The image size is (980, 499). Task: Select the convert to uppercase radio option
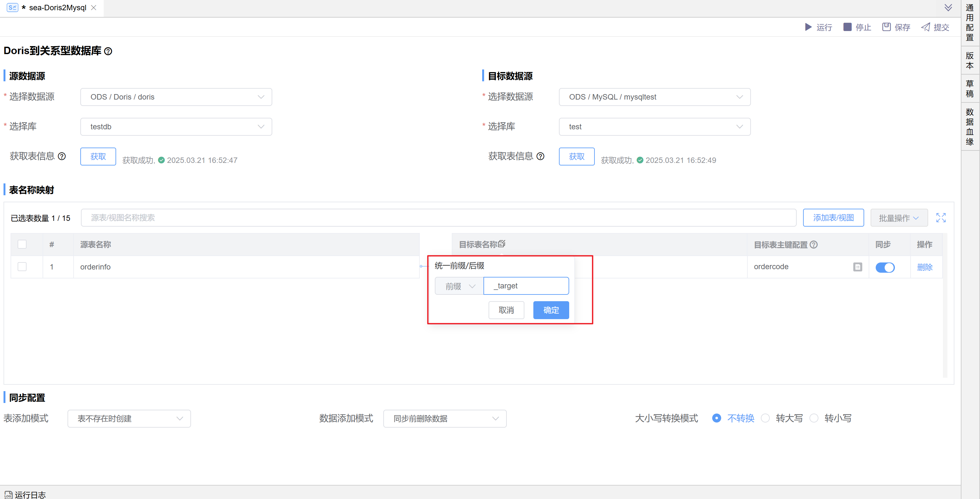pos(765,418)
